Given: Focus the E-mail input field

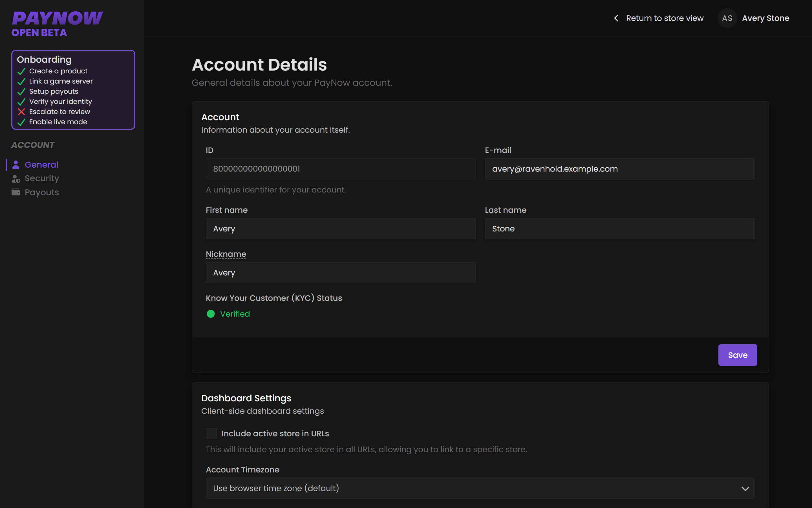Looking at the screenshot, I should pos(620,169).
